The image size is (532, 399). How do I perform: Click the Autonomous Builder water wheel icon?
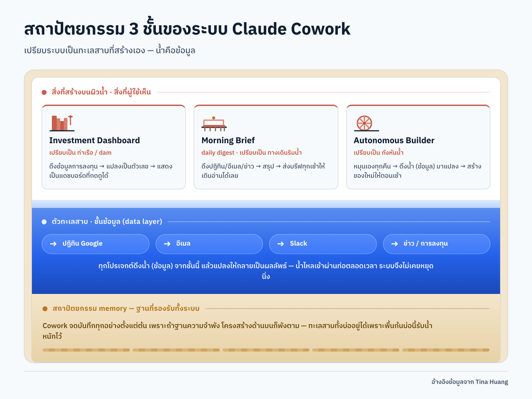click(366, 123)
